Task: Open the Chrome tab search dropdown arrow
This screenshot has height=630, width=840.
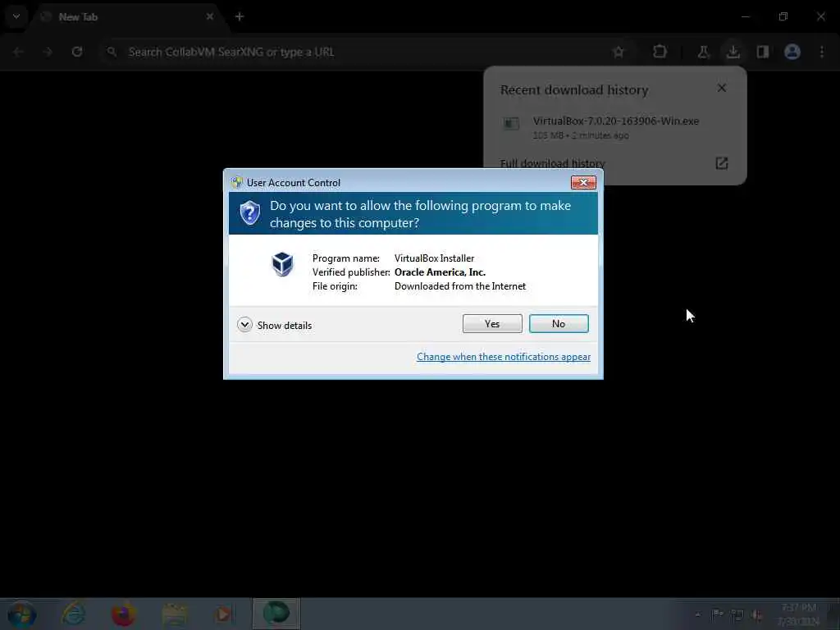Action: click(x=16, y=16)
